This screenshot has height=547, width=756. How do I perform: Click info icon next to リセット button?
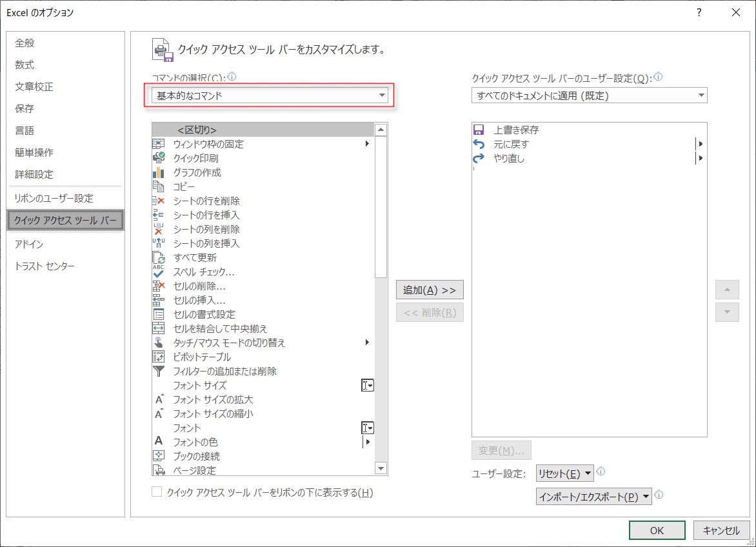tap(601, 472)
